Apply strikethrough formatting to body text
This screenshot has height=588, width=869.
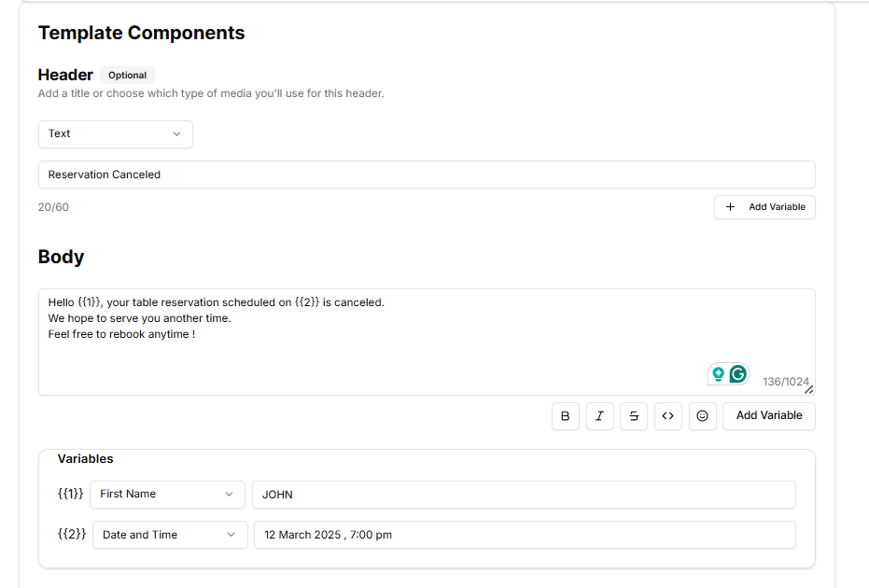(634, 416)
